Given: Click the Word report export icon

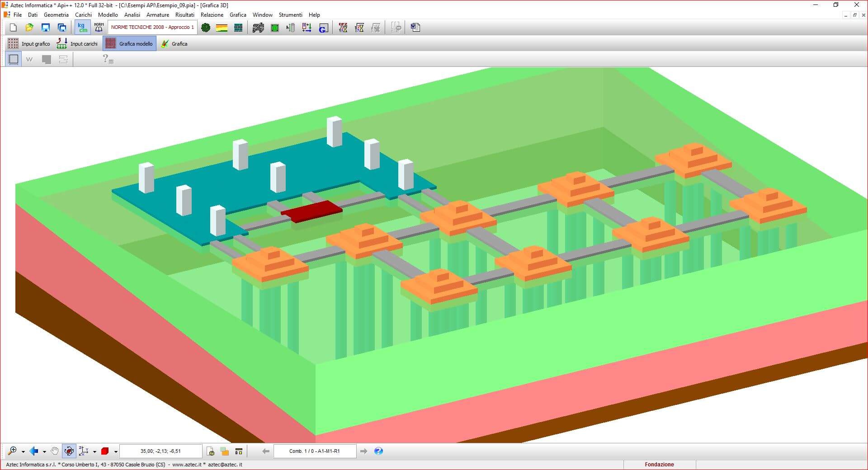Looking at the screenshot, I should [415, 28].
